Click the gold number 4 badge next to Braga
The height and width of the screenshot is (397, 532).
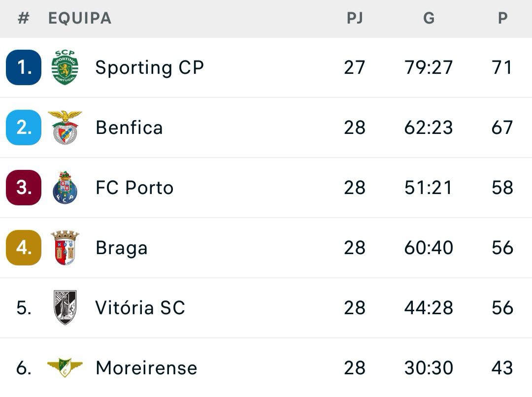click(x=23, y=248)
